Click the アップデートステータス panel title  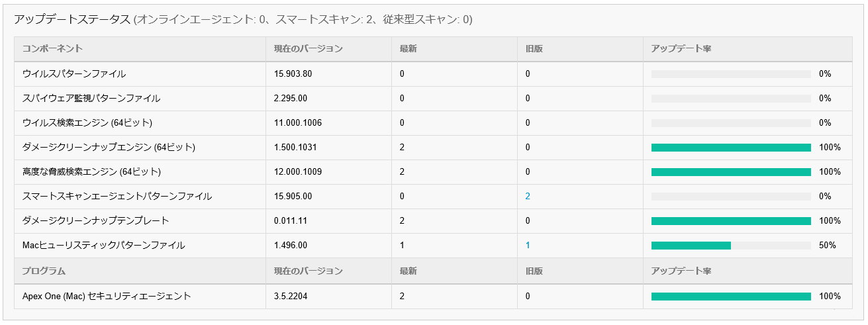pyautogui.click(x=72, y=20)
